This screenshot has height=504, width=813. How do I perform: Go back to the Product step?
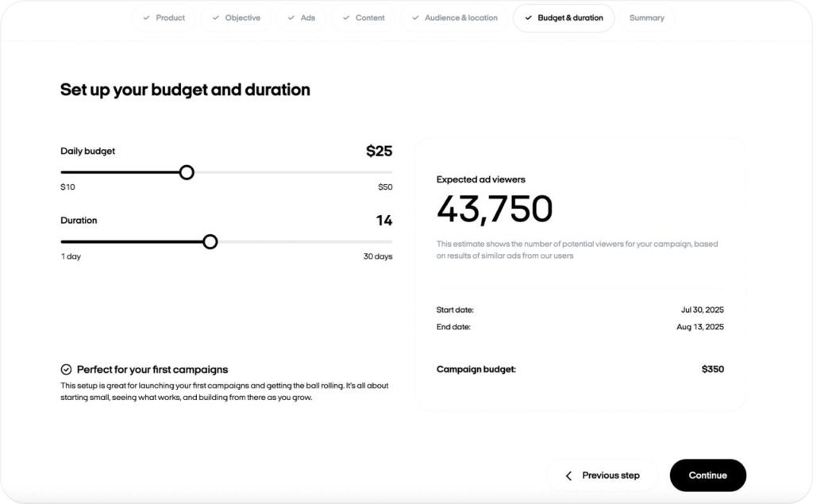[x=164, y=16]
